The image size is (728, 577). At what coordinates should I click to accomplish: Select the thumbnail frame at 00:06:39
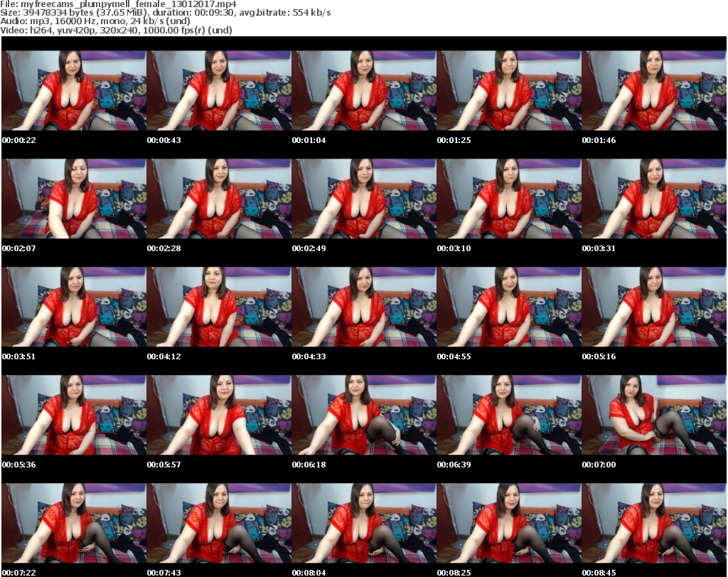coord(509,415)
